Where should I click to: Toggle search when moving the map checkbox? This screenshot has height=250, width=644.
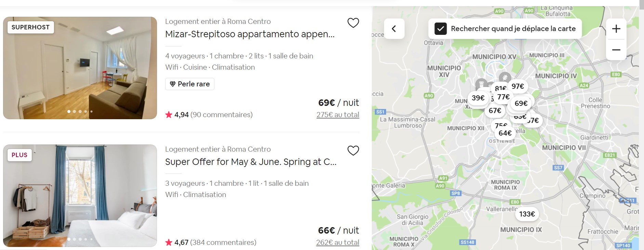click(441, 29)
